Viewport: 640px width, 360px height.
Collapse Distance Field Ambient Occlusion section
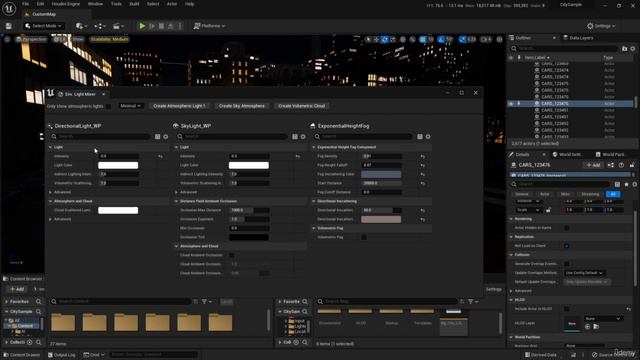176,201
